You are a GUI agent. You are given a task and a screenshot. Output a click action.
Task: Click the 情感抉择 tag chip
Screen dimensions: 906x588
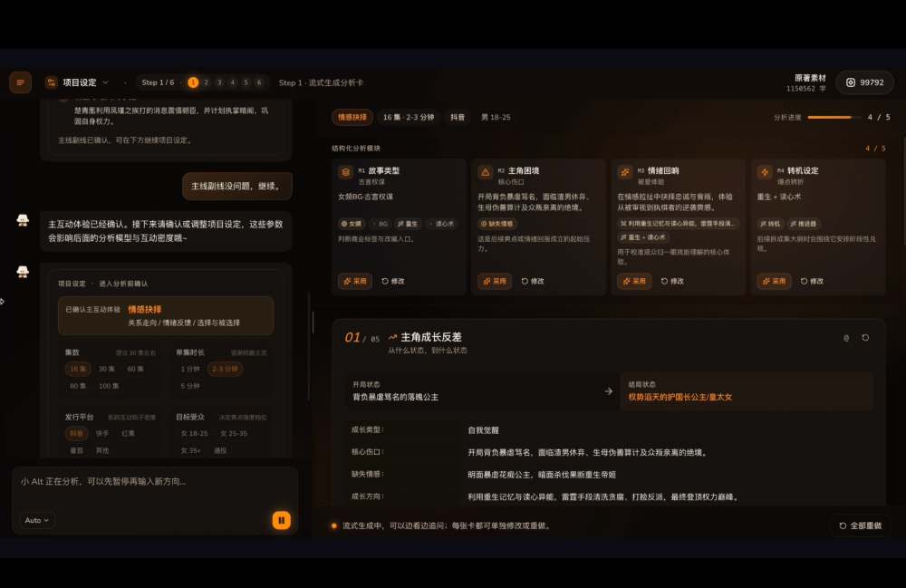(352, 117)
